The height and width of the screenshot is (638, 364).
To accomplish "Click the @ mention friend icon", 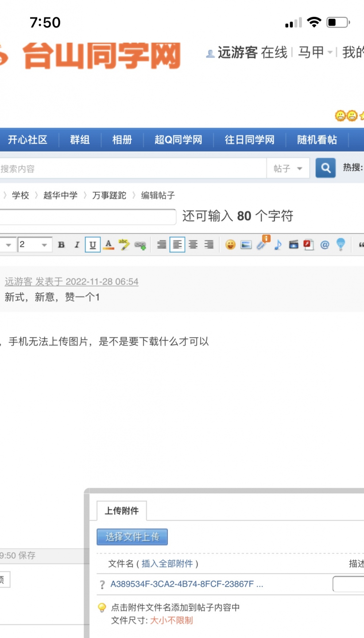I will (325, 245).
